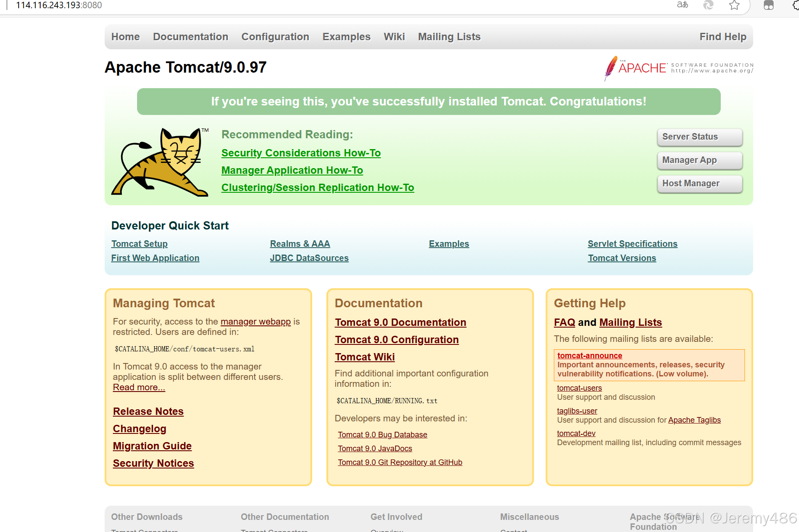This screenshot has height=532, width=799.
Task: Open the tomcat-dev mailing list link
Action: [x=576, y=433]
